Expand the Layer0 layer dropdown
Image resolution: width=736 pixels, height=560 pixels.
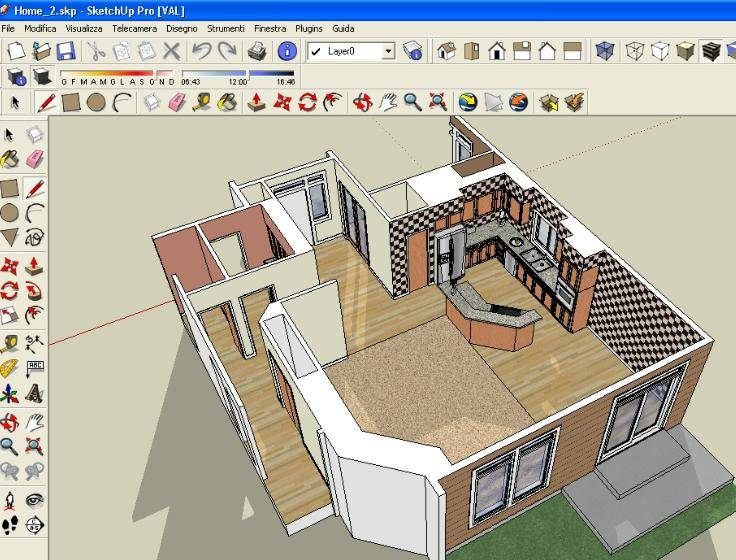[x=386, y=51]
